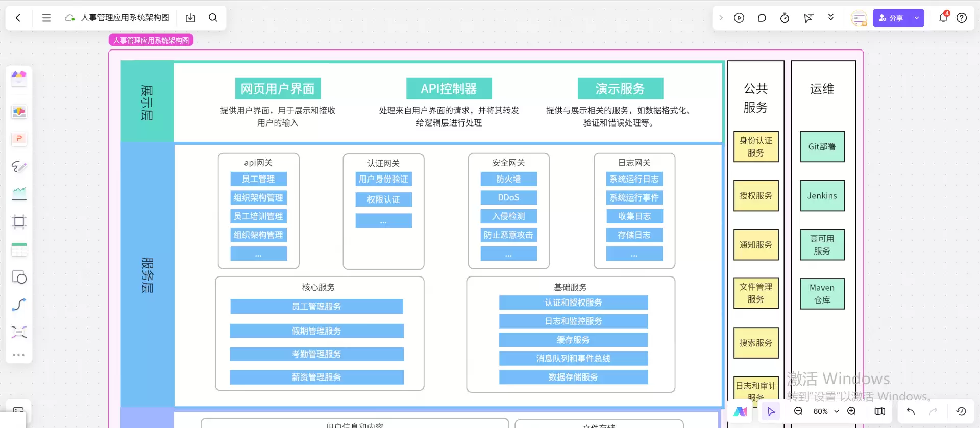Click the 防火墙 box
This screenshot has height=428, width=980.
pyautogui.click(x=508, y=179)
